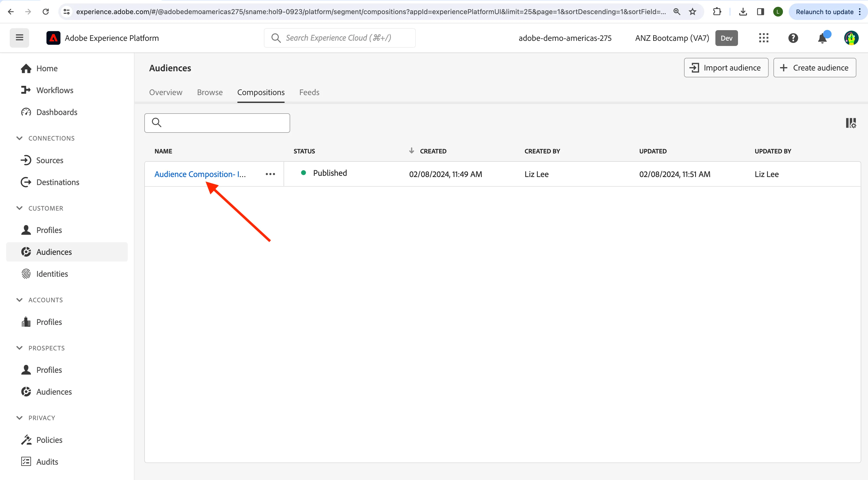
Task: Open the Audience Composition link
Action: click(200, 174)
